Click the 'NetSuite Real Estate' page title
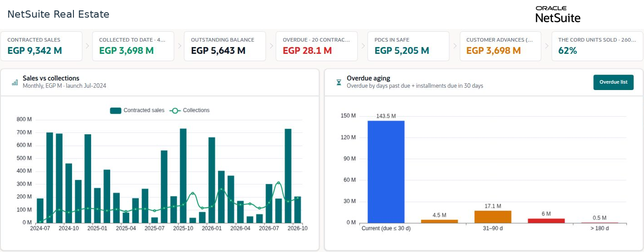Image resolution: width=644 pixels, height=252 pixels. click(58, 14)
